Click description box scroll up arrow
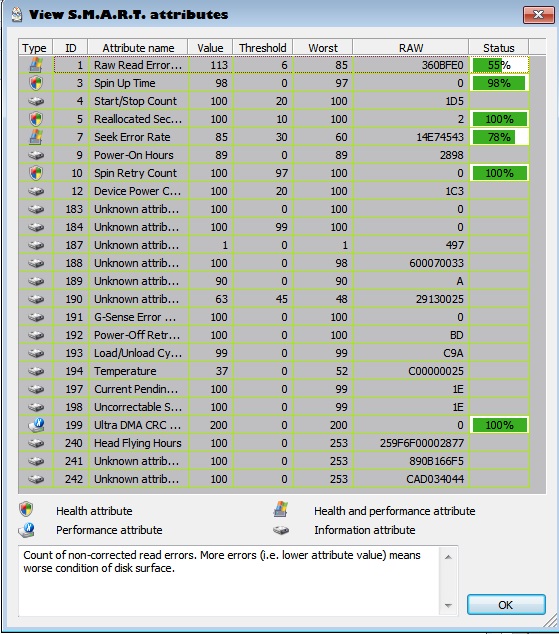 pyautogui.click(x=448, y=557)
